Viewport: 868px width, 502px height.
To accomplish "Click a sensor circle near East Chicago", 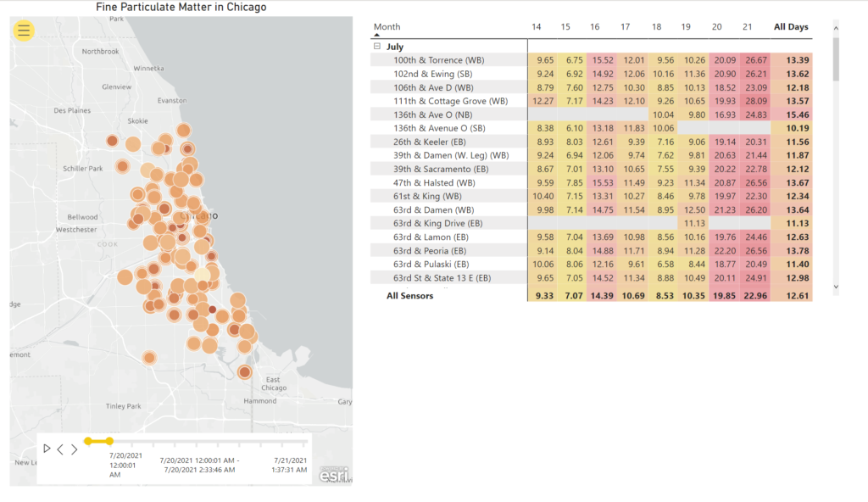I will pos(245,371).
